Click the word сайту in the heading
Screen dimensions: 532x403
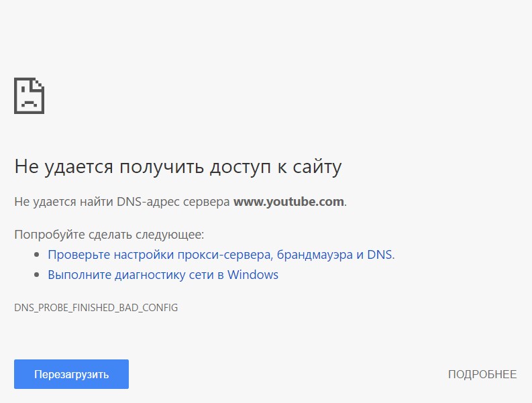(x=317, y=167)
